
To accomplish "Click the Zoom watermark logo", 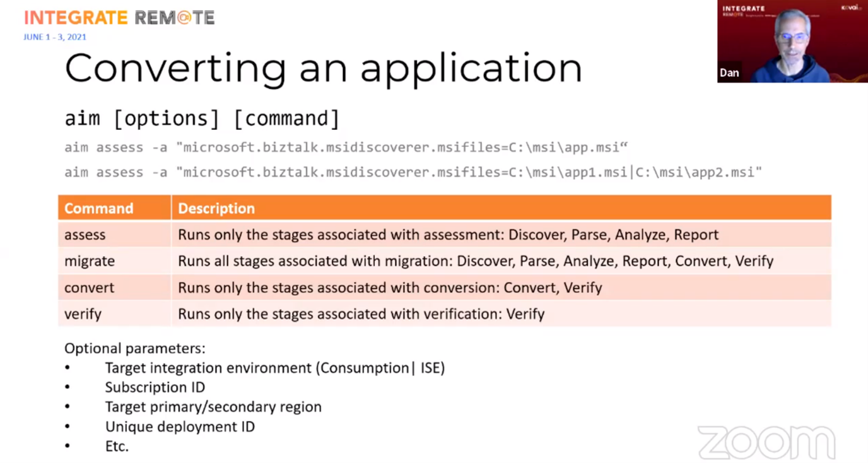I will pos(766,442).
